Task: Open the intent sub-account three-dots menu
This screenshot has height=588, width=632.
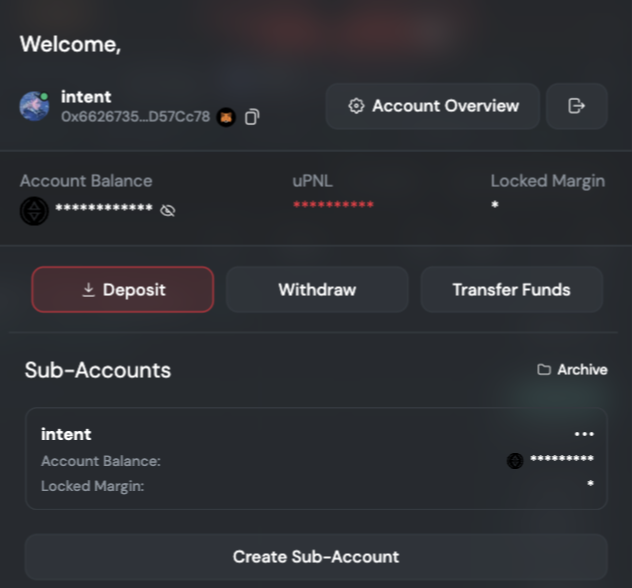Action: 584,434
